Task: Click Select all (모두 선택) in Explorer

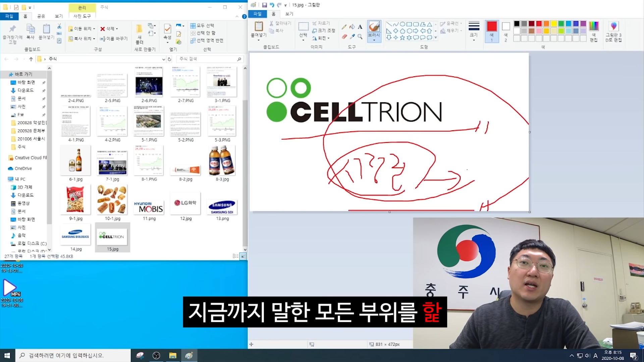Action: (202, 25)
